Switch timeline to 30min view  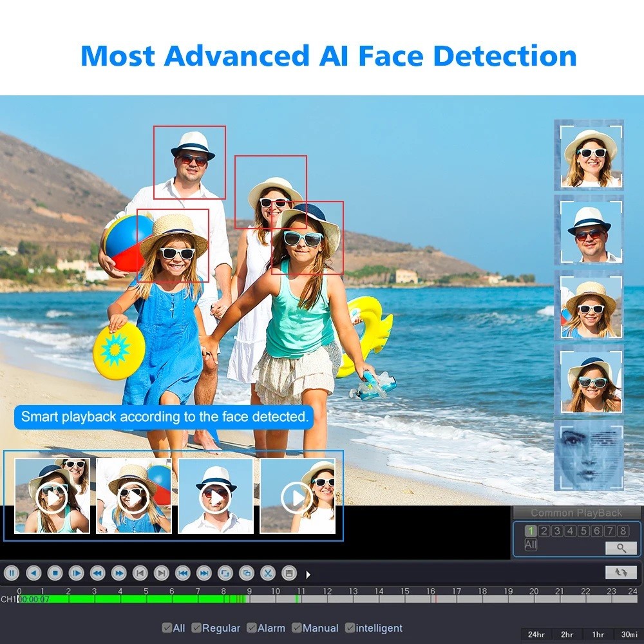point(628,634)
